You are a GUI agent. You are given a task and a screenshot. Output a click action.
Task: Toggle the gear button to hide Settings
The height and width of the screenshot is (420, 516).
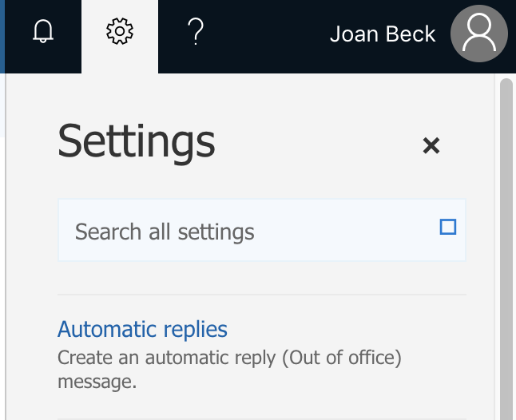(x=120, y=32)
